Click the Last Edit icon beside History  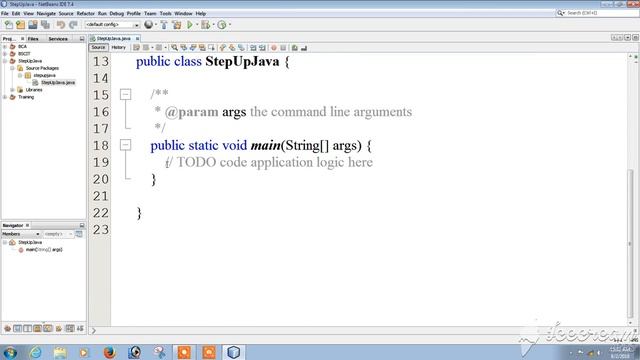tap(136, 48)
